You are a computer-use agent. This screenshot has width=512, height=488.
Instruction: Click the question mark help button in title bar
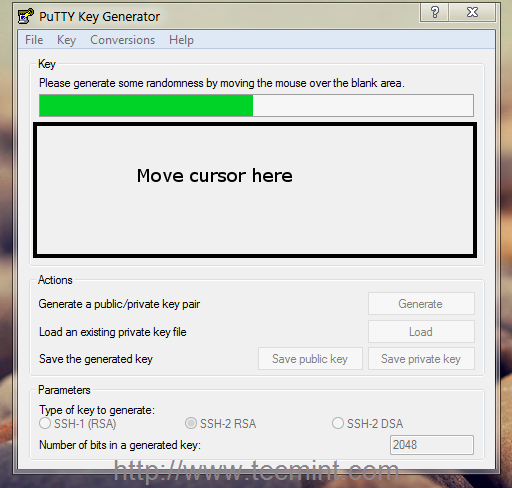[x=434, y=13]
